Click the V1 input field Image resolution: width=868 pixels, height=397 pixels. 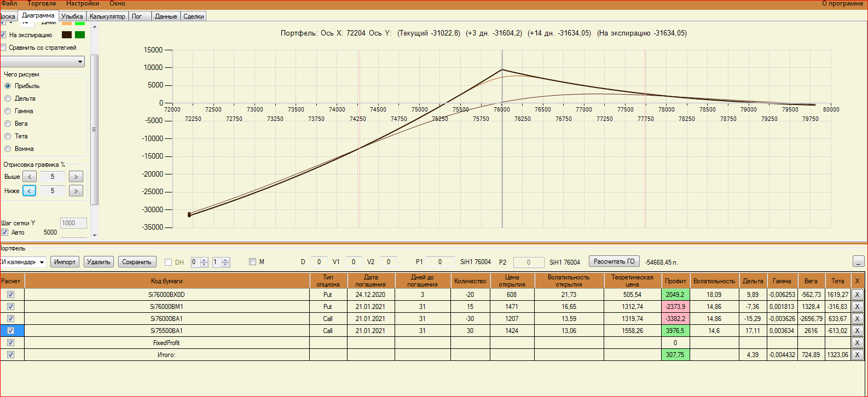[354, 262]
